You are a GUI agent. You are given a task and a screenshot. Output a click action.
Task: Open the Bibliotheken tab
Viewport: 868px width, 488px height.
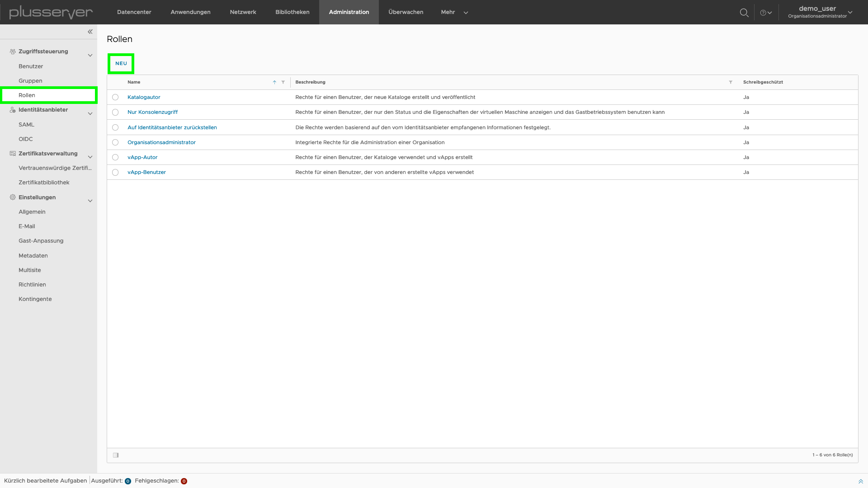[292, 12]
